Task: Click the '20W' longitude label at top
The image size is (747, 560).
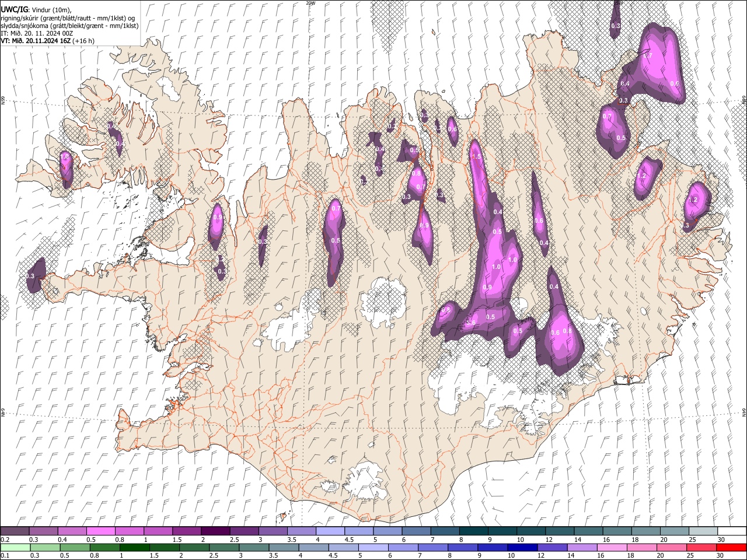Action: click(x=310, y=3)
